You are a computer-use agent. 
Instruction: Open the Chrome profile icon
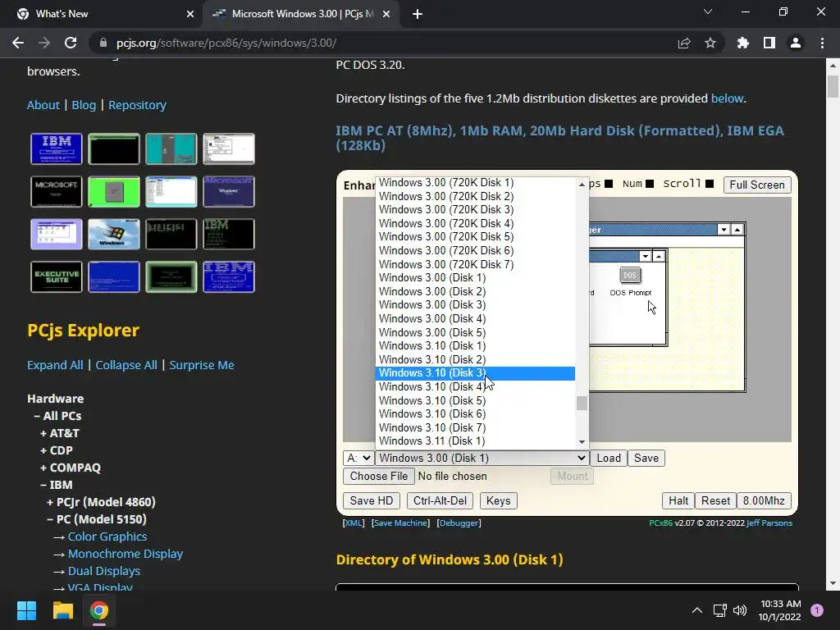(796, 43)
